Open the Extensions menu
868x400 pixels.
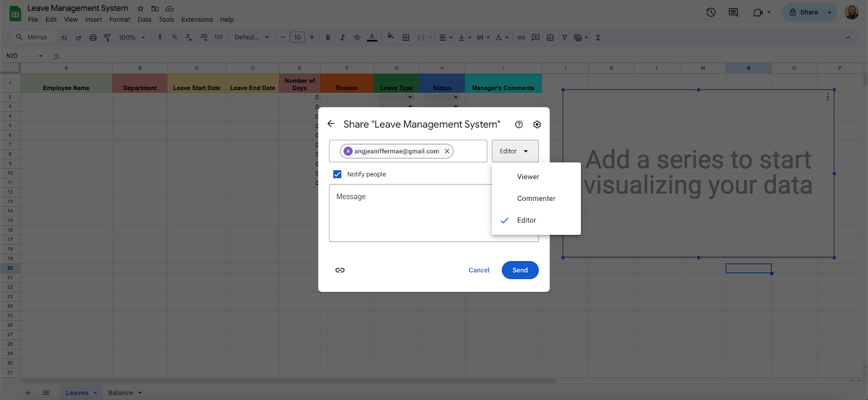click(x=197, y=20)
